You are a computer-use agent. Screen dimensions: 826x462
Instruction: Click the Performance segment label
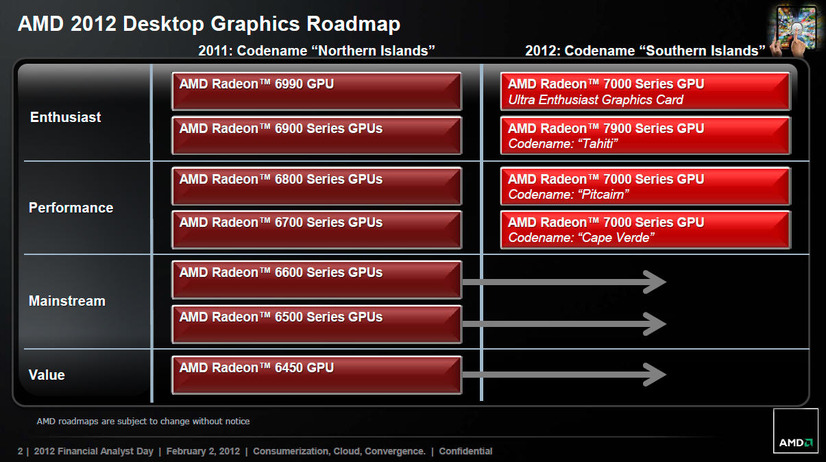coord(71,208)
